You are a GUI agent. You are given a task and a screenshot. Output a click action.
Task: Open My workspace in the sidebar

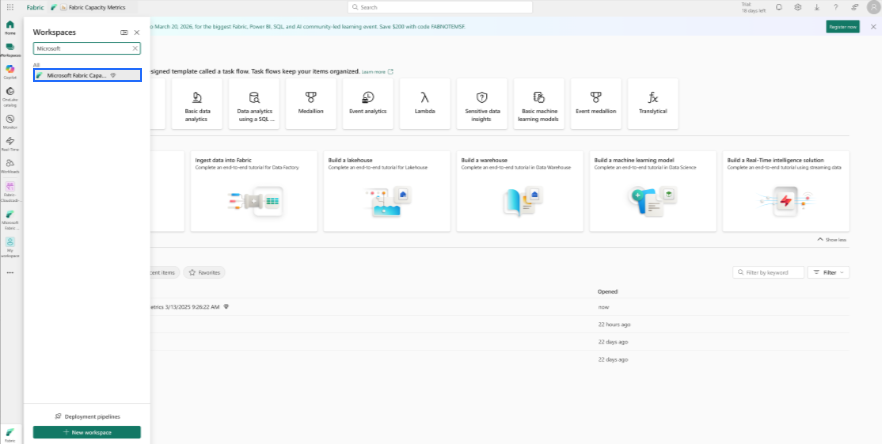pos(10,243)
